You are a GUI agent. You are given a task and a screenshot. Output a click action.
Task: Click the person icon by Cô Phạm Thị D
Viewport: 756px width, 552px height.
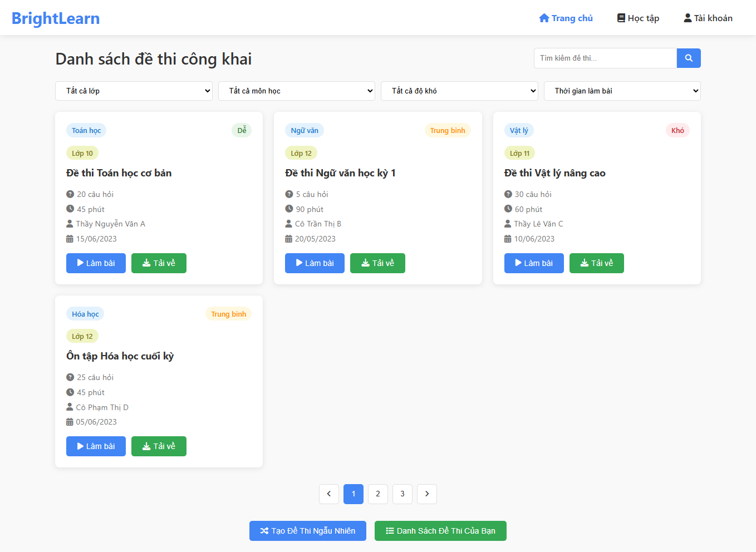tap(70, 407)
